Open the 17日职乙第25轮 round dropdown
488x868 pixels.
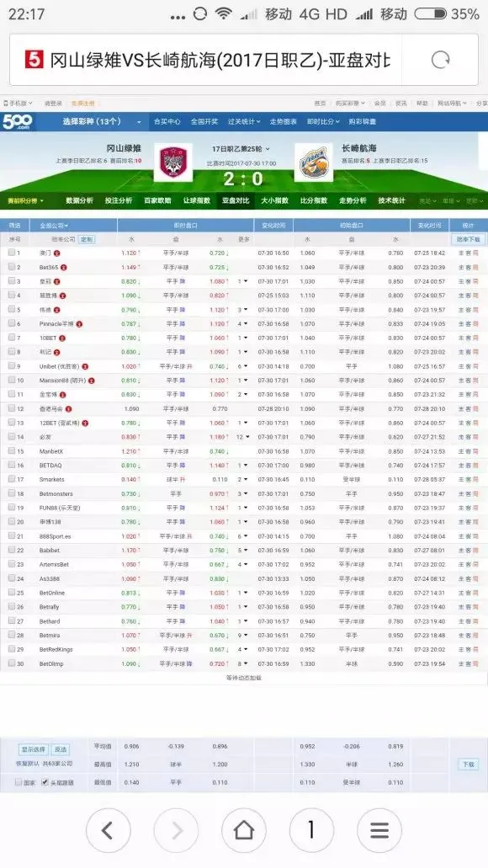(x=241, y=149)
